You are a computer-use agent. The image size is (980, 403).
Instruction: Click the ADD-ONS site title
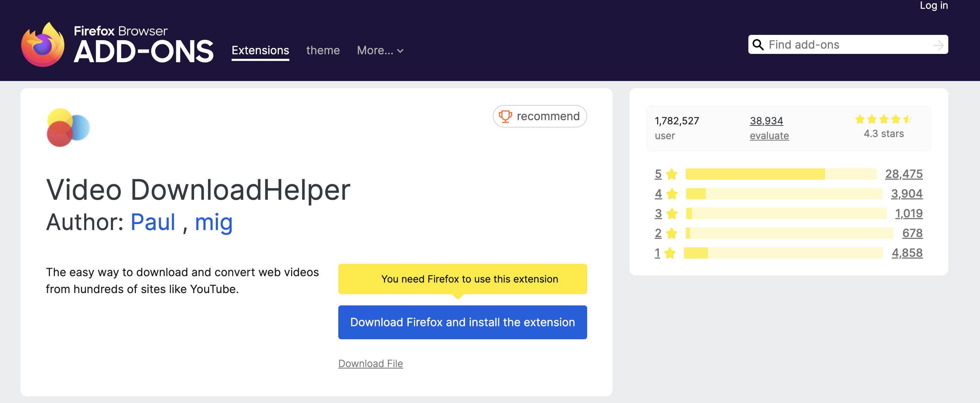point(143,52)
